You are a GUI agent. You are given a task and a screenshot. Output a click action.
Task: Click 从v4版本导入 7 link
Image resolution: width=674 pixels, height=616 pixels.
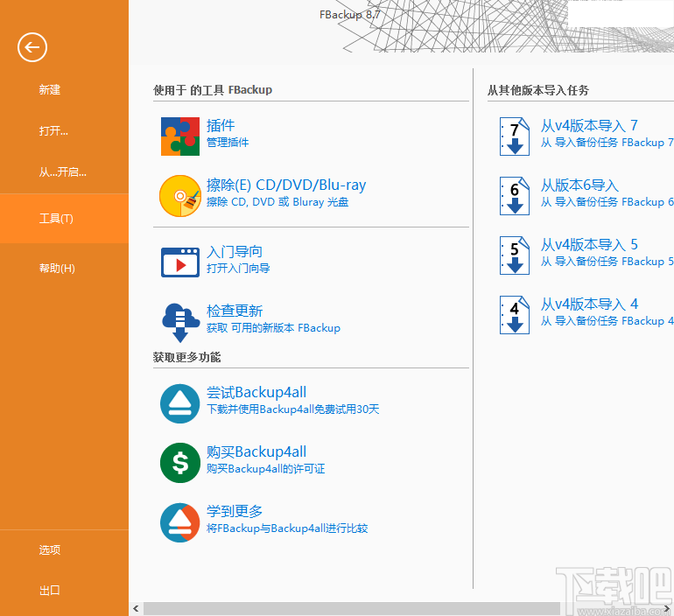(x=589, y=125)
